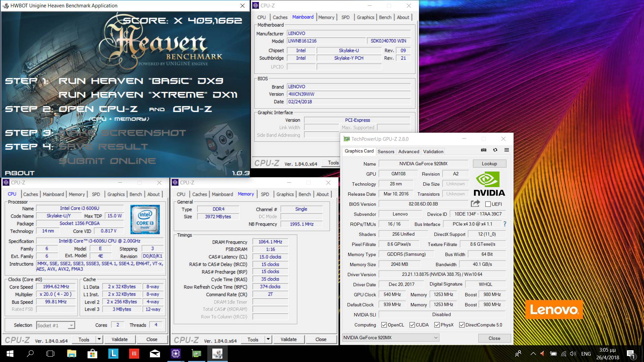Toggle the PhysX checkbox
This screenshot has width=644, height=362.
pyautogui.click(x=437, y=325)
